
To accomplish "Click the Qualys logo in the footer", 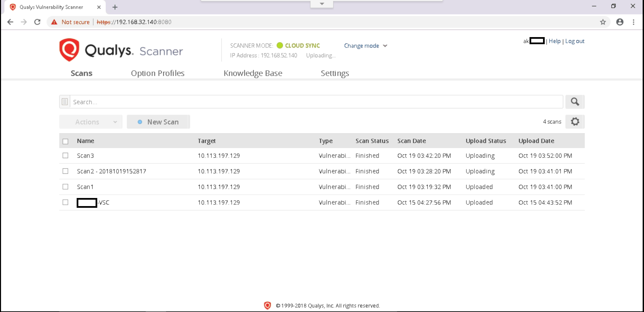I will [x=267, y=306].
